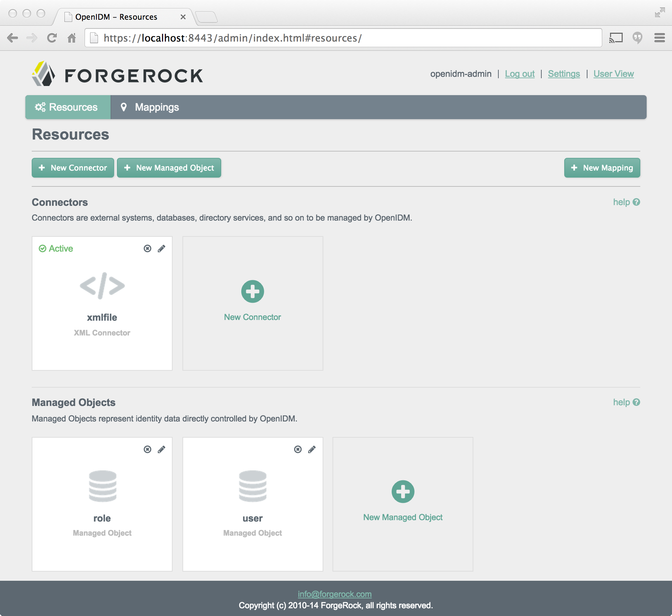Click the ForgeRock logo
Viewport: 672px width, 616px height.
click(117, 74)
